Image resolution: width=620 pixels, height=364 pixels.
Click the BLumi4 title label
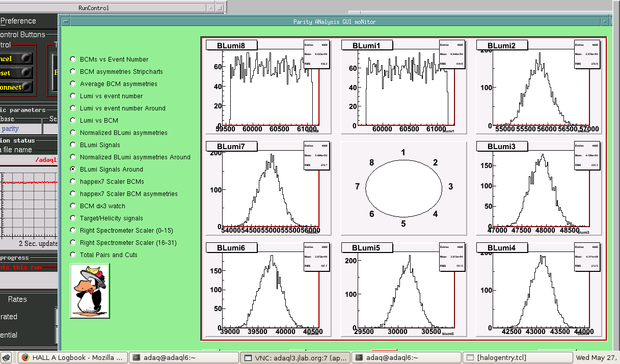point(503,248)
